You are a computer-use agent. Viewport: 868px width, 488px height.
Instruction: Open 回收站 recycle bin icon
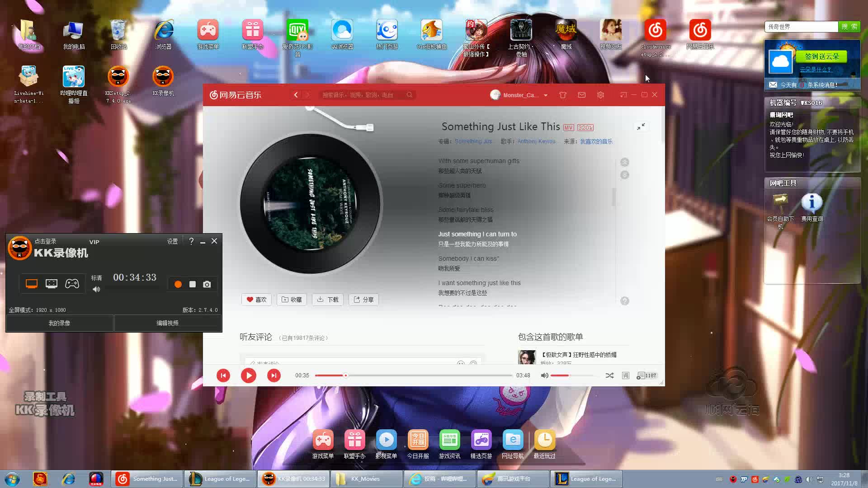(118, 35)
